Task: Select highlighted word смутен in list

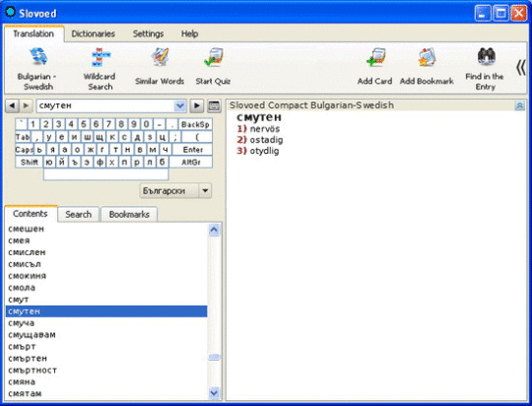Action: 106,311
